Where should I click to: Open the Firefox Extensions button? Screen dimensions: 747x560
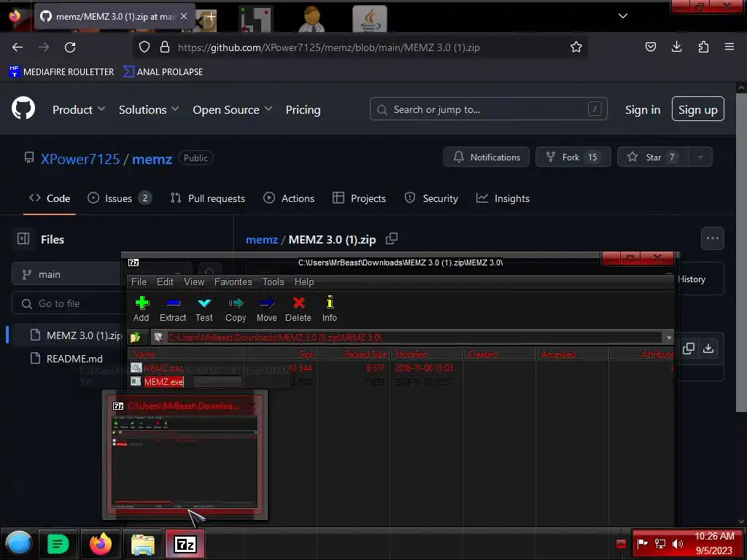tap(703, 47)
